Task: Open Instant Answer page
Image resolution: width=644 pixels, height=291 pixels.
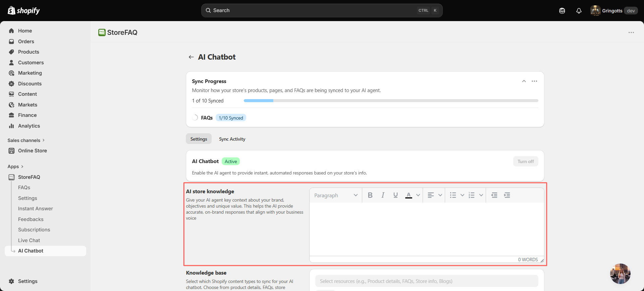Action: (36, 209)
